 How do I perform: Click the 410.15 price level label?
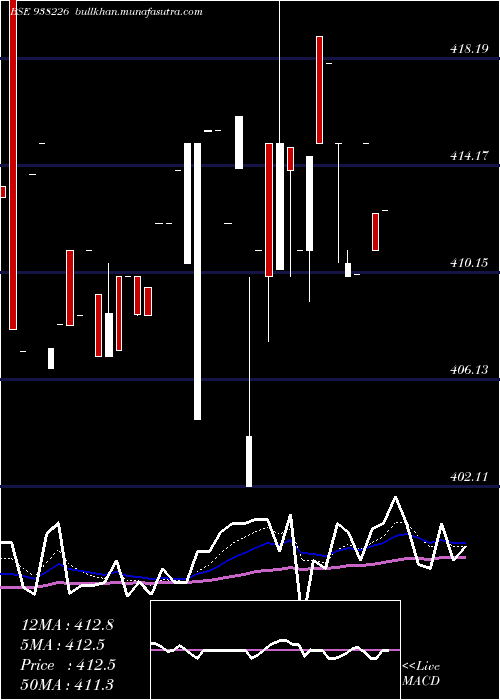click(469, 263)
